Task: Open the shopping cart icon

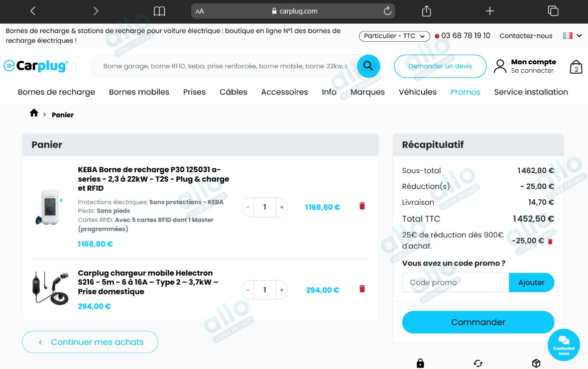Action: (576, 67)
